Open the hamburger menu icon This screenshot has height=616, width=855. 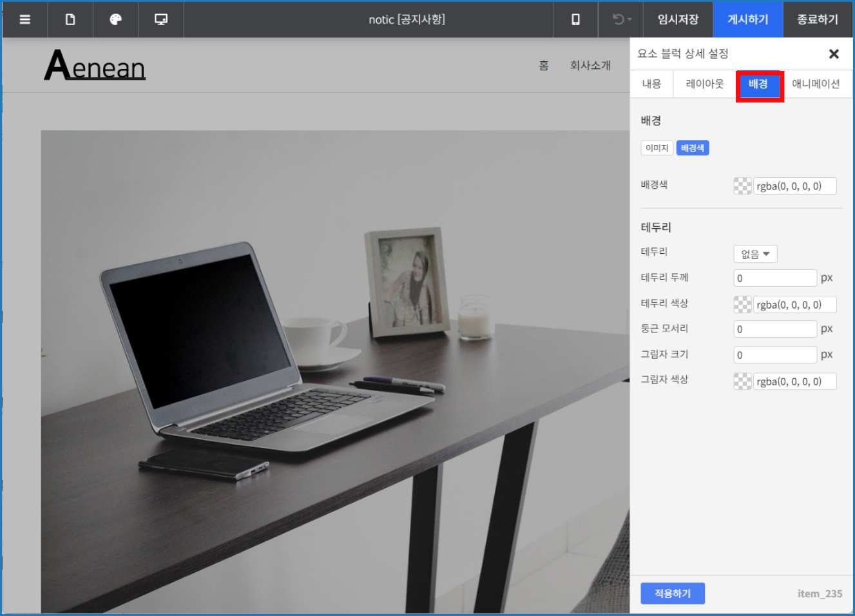click(x=25, y=19)
